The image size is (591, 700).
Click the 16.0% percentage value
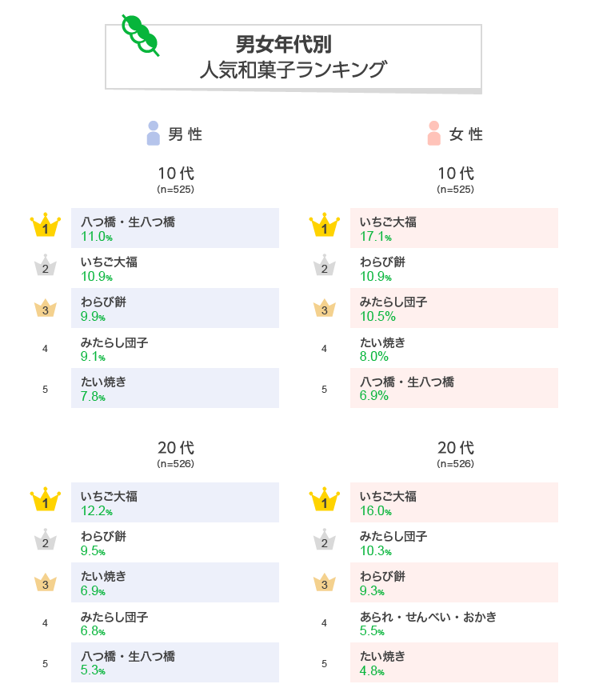pos(376,511)
